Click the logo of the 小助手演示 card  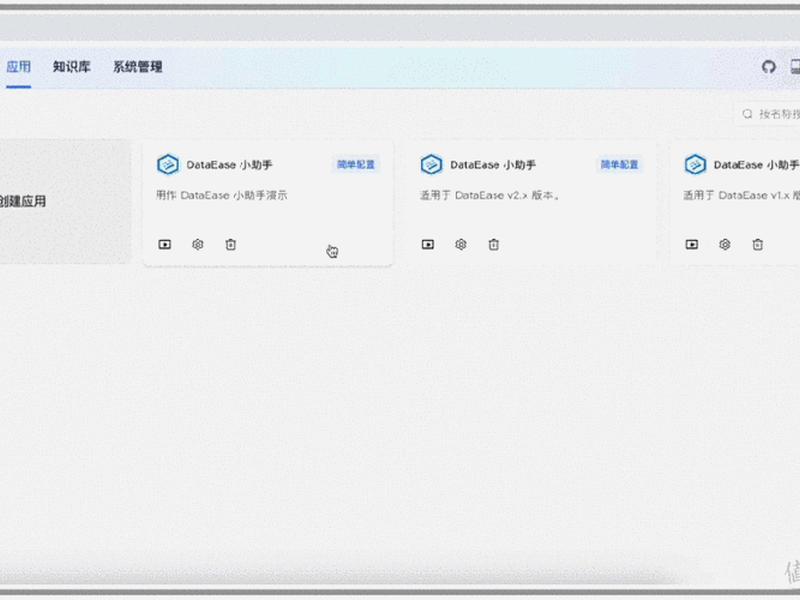point(168,165)
